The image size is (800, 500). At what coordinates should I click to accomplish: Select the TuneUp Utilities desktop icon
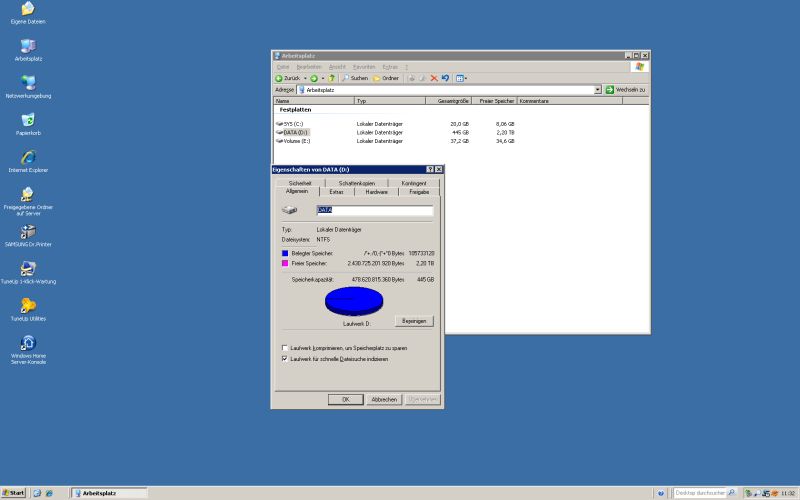(x=28, y=310)
